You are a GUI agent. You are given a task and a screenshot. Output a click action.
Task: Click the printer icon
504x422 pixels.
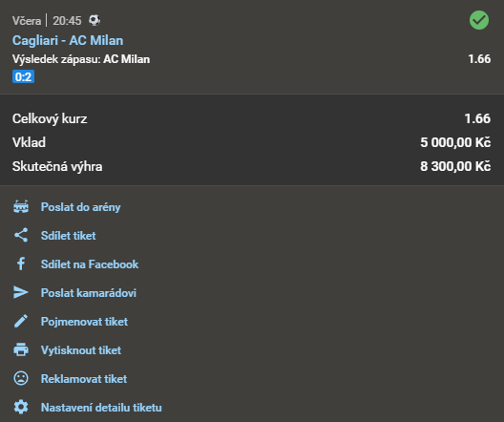click(x=21, y=349)
